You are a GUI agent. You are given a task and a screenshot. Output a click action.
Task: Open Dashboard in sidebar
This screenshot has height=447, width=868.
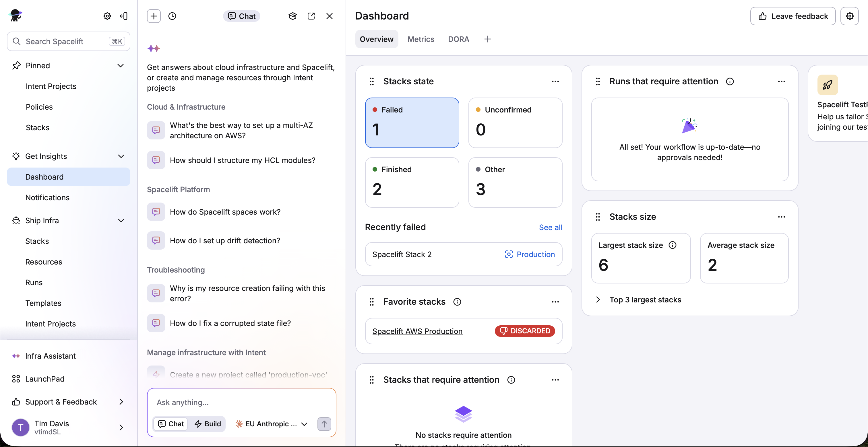pyautogui.click(x=68, y=177)
